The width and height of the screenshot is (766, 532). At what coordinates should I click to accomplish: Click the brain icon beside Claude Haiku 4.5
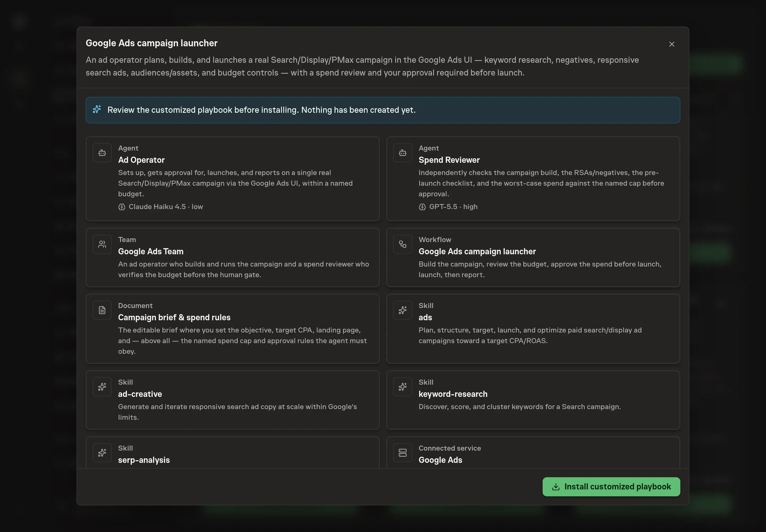pos(122,207)
